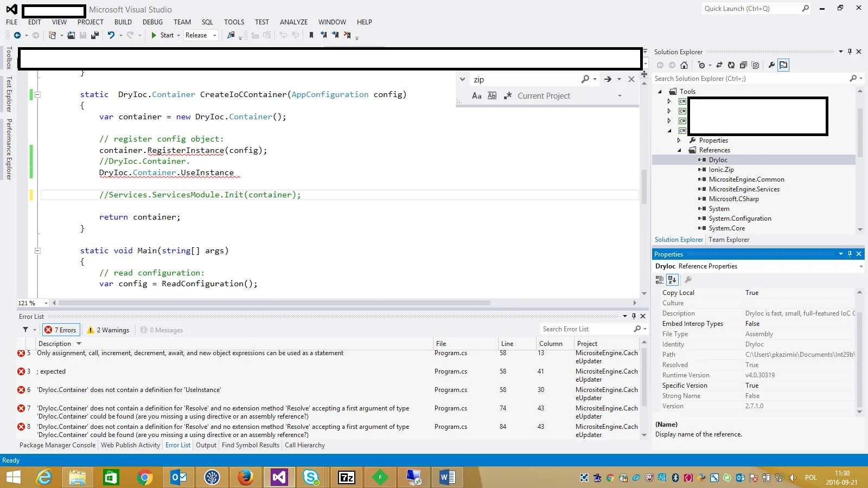Open Visual Studio from the Windows taskbar
Screen dimensions: 868x488
279,477
